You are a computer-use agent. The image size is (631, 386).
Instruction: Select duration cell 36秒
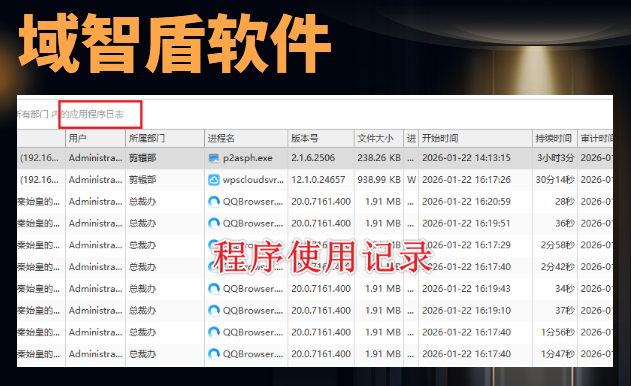(x=565, y=223)
